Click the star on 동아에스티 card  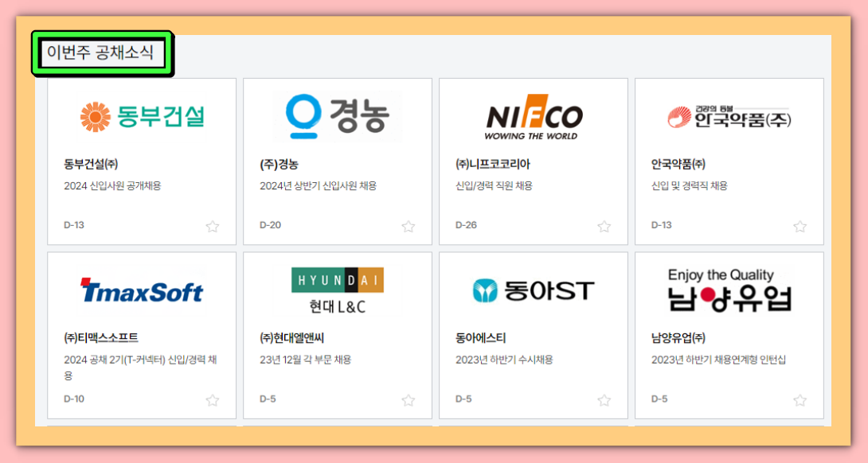[x=604, y=400]
